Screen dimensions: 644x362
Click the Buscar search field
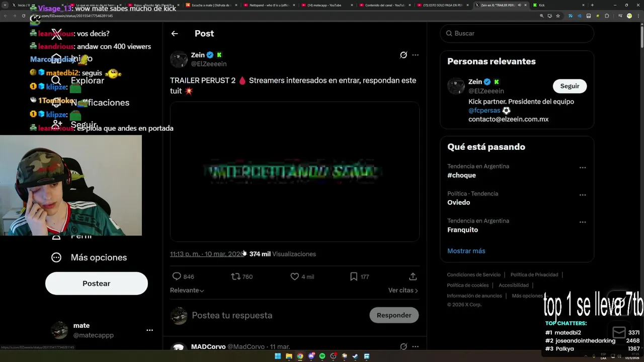[x=517, y=33]
